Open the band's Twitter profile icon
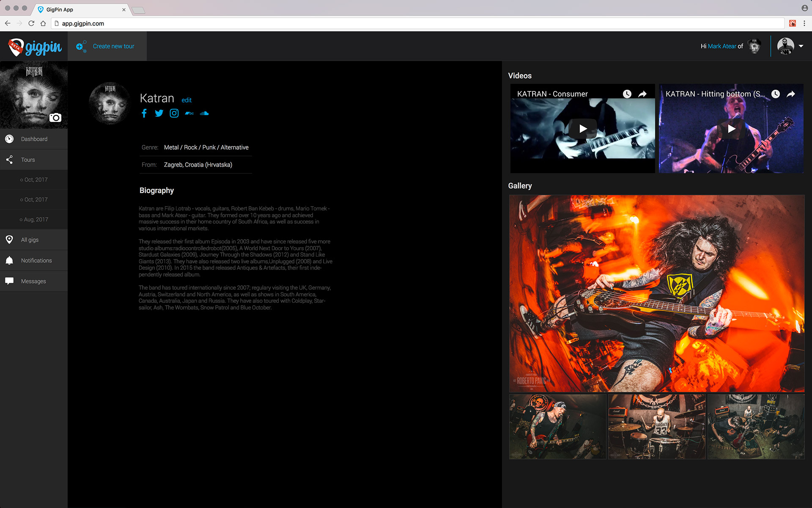 [x=159, y=113]
